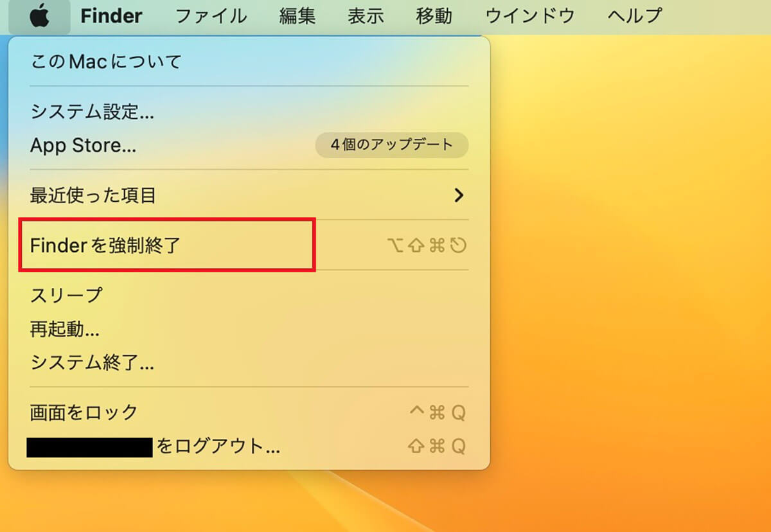The width and height of the screenshot is (771, 532).
Task: Click the 4個のアップデート badge
Action: pyautogui.click(x=392, y=145)
